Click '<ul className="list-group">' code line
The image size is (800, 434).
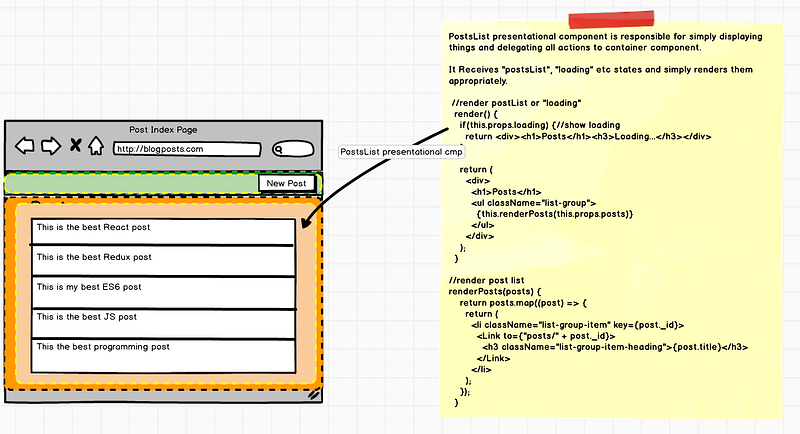(x=533, y=203)
